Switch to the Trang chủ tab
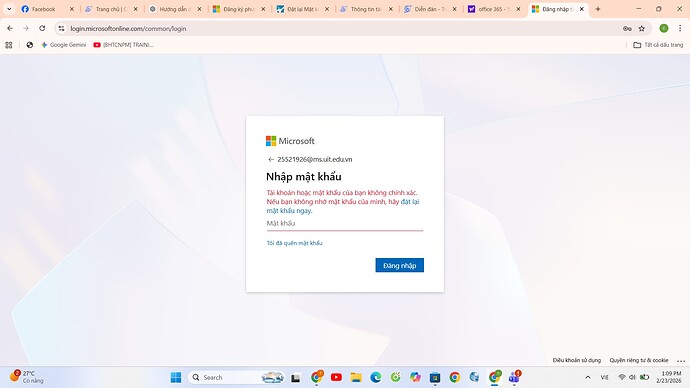Image resolution: width=690 pixels, height=388 pixels. (111, 9)
